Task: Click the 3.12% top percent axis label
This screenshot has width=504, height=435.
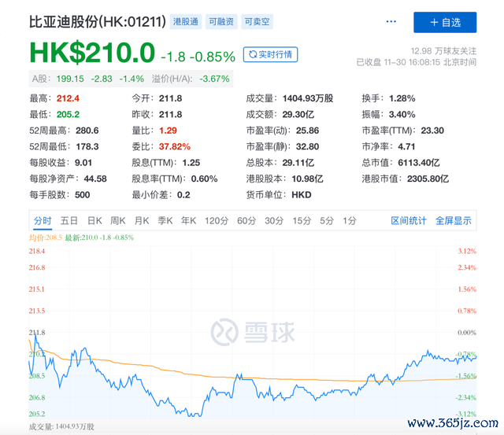Action: point(467,251)
